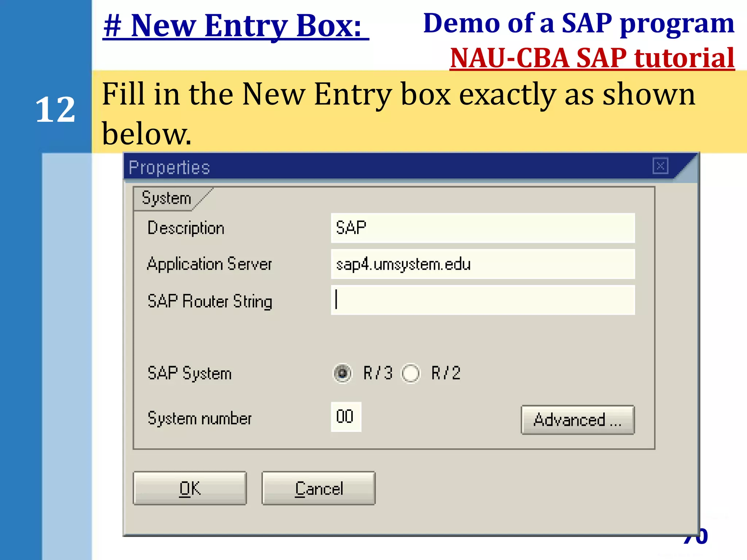
Task: Click the 'SAP System' label
Action: 189,374
